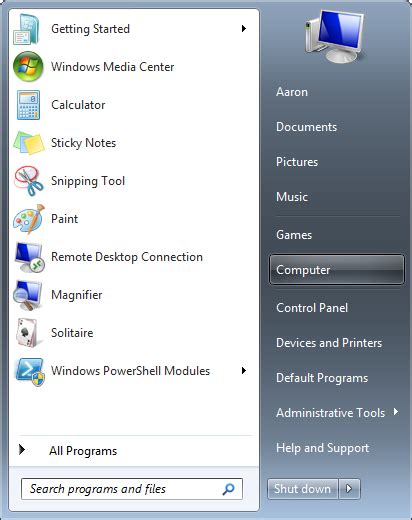
Task: Open shutdown options arrow next to Shut down
Action: point(349,489)
